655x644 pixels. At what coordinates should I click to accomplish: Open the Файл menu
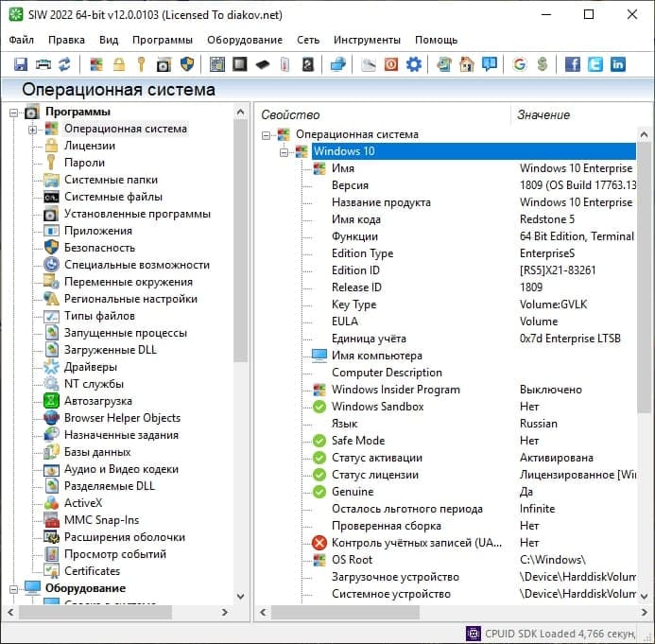(x=22, y=40)
